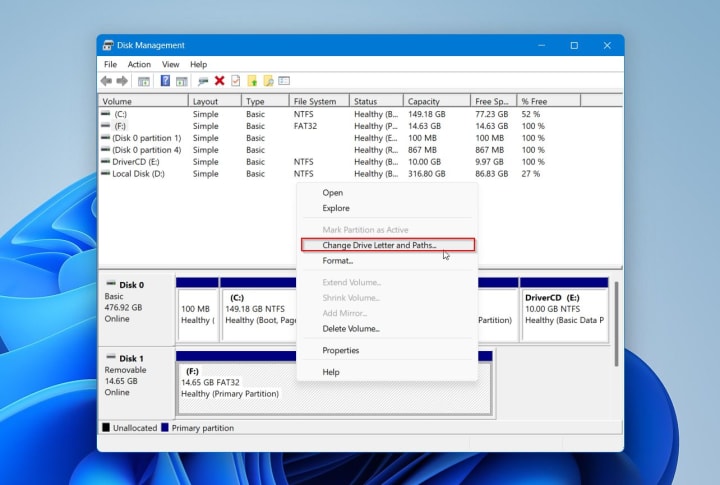
Task: Click the drive icon beside DriverCD (E:) row
Action: pos(106,161)
